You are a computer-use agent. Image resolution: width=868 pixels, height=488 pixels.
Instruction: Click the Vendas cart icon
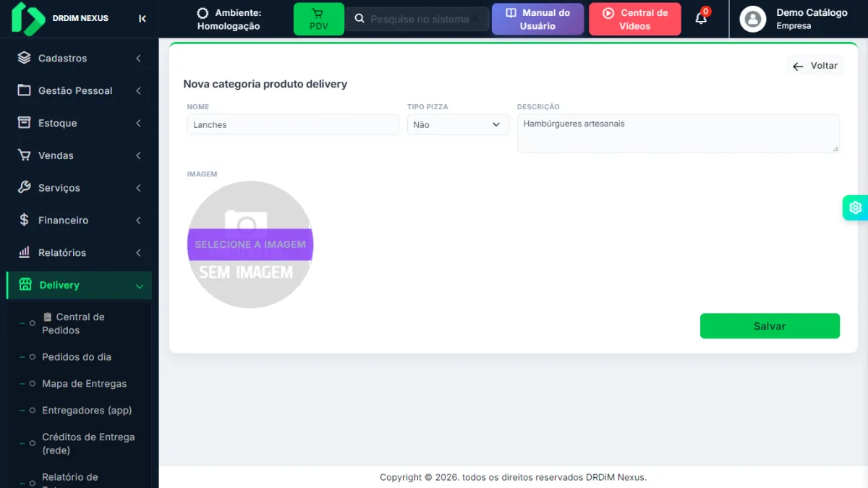pyautogui.click(x=25, y=155)
